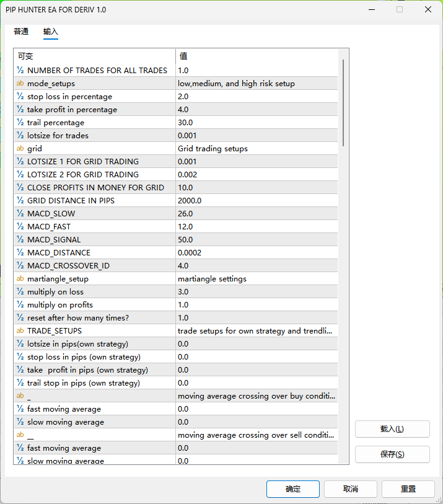Cancel the dialog with 取消
443x504 pixels.
(x=351, y=489)
